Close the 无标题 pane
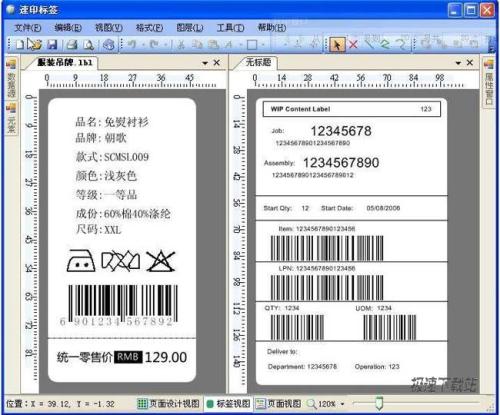 coord(470,62)
